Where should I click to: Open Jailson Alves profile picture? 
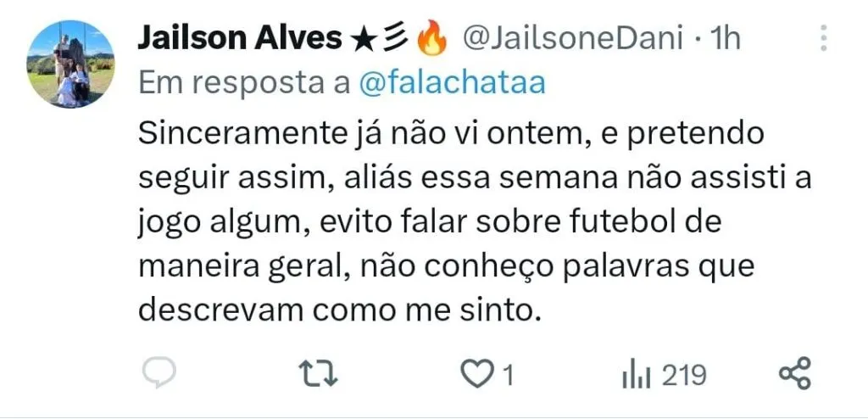coord(71,64)
